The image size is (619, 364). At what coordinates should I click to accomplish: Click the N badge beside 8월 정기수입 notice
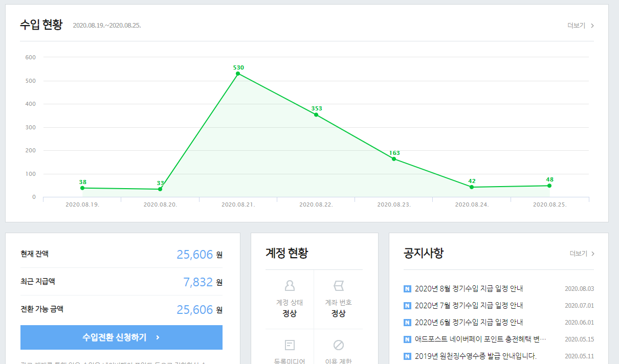[407, 289]
